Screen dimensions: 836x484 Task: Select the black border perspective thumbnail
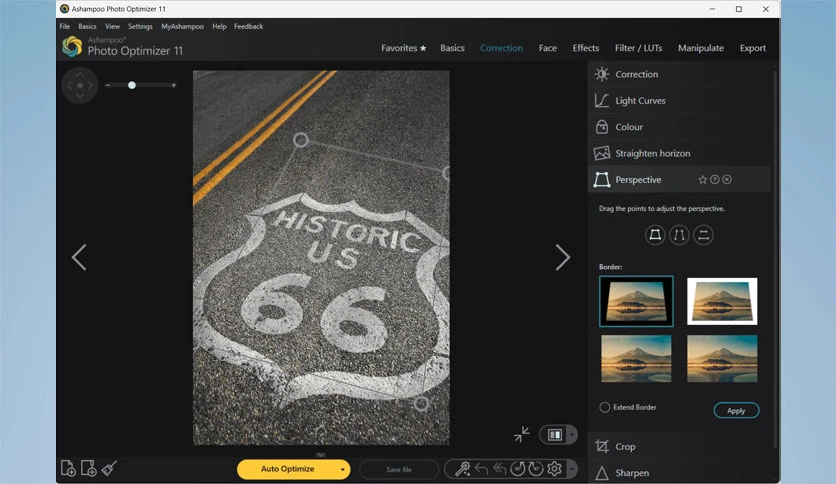(x=636, y=301)
